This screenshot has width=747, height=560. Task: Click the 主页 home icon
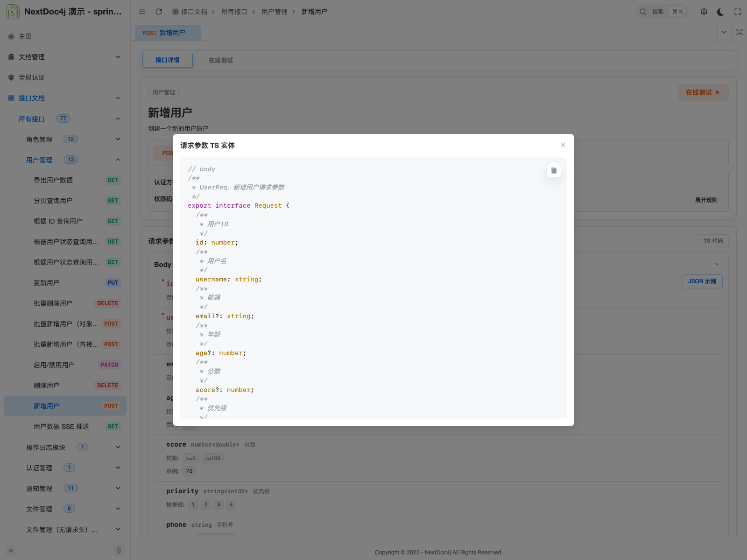(11, 36)
